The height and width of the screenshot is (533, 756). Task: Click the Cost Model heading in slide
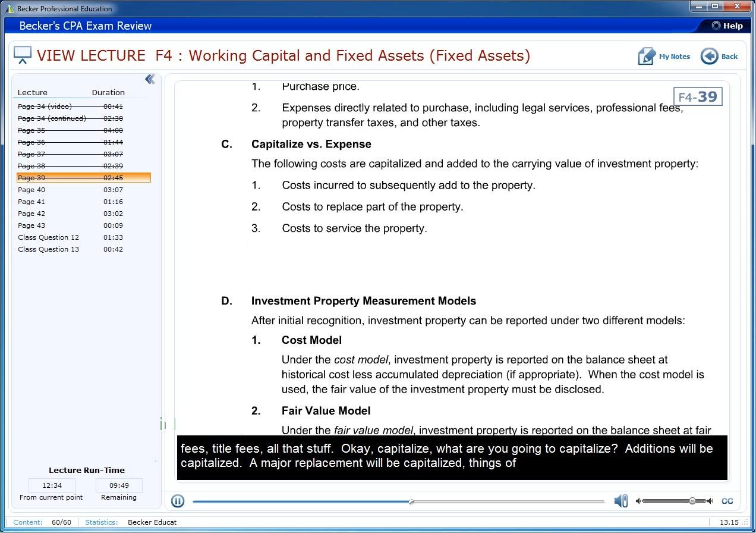pyautogui.click(x=311, y=340)
